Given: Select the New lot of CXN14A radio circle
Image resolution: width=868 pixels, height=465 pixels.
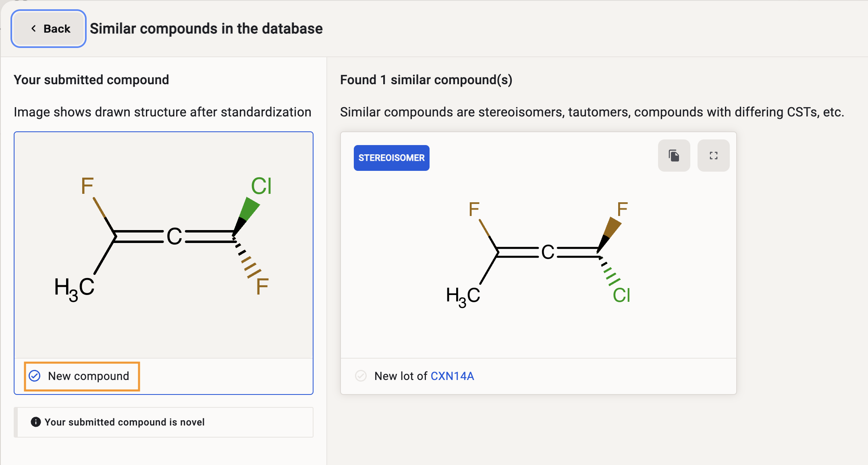Looking at the screenshot, I should tap(361, 376).
